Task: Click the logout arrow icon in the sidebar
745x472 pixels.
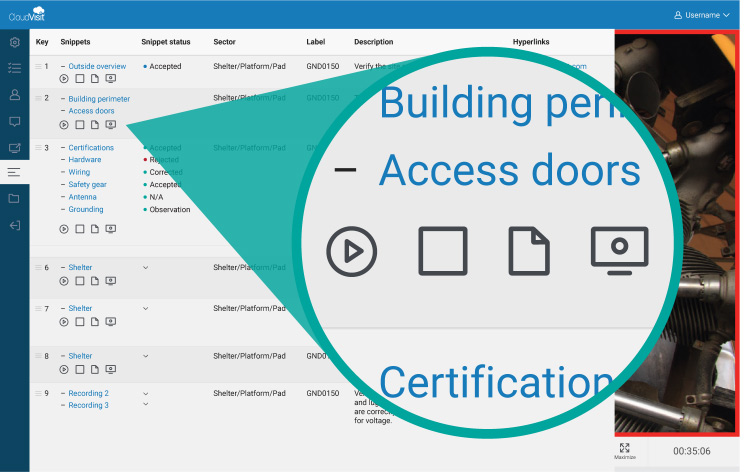Action: click(15, 225)
